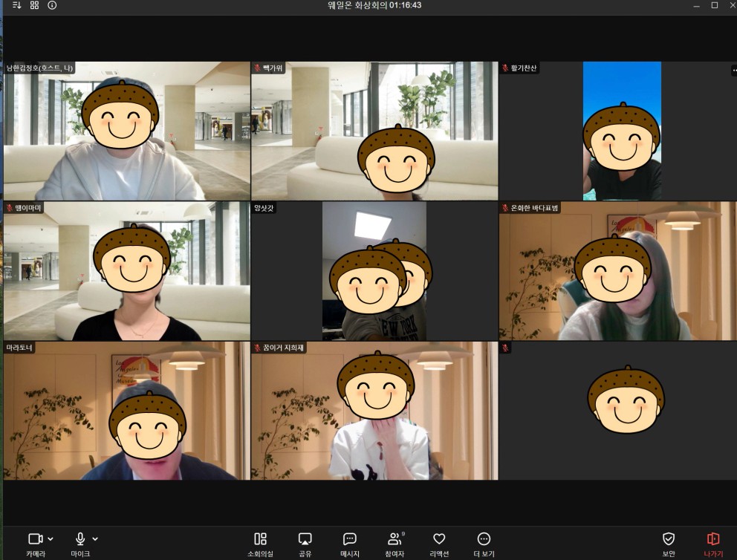The height and width of the screenshot is (560, 737).
Task: Click muted mic icon on 빽가위 tile
Action: tap(257, 68)
